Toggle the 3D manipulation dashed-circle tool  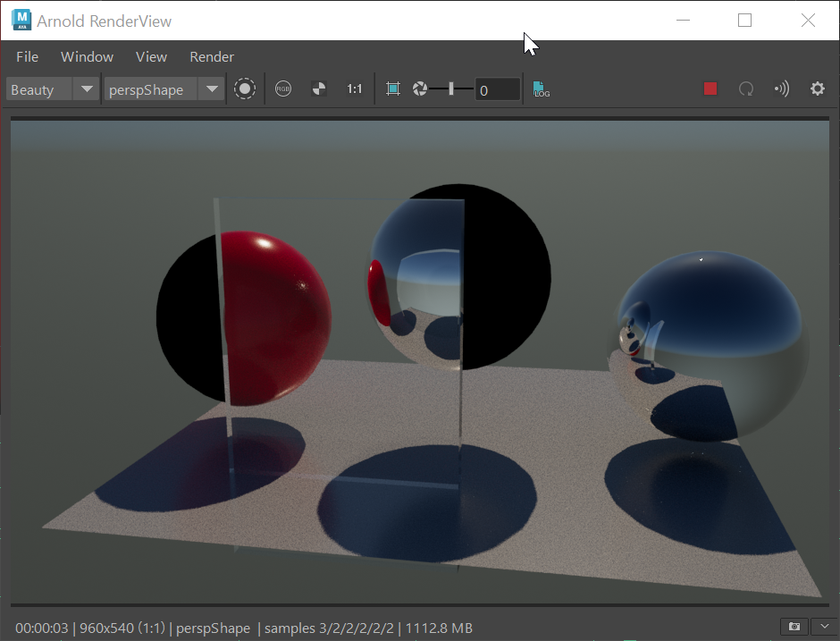(x=245, y=89)
